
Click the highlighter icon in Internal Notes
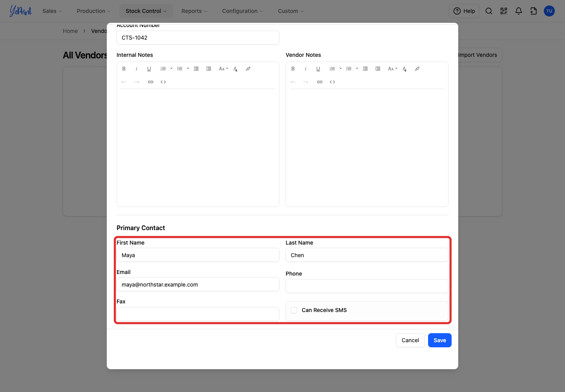248,69
